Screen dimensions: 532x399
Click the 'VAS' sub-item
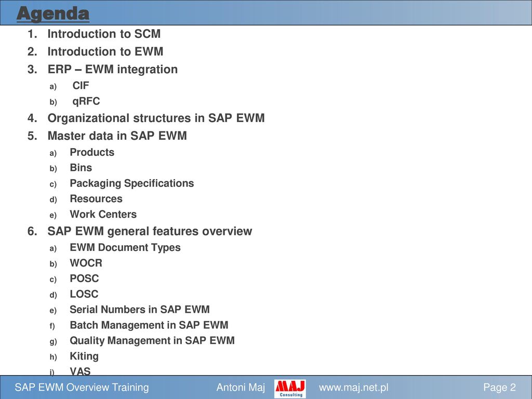pos(80,371)
